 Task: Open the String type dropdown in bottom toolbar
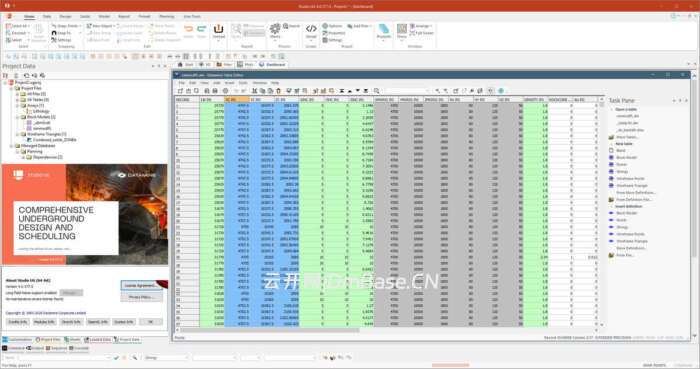[166, 357]
